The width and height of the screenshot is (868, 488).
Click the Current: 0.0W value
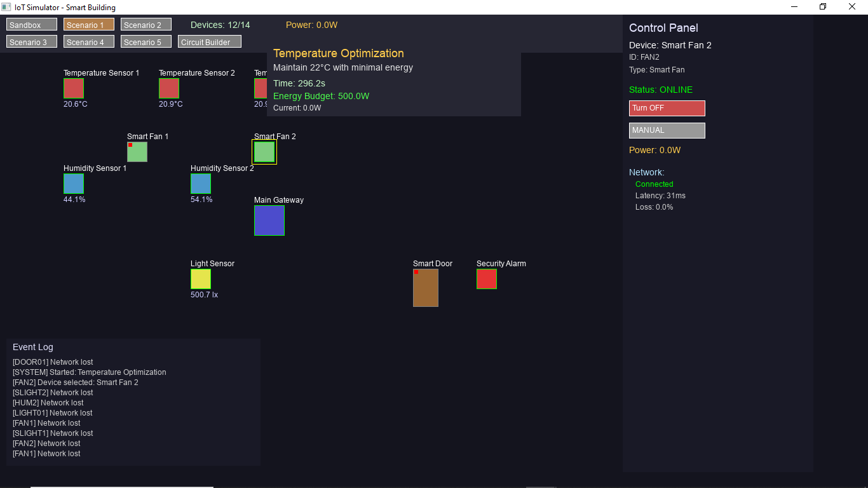(x=297, y=108)
